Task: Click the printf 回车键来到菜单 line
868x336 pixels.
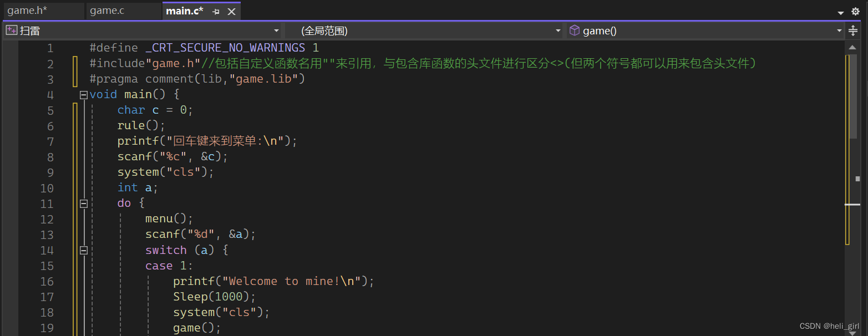Action: [x=207, y=141]
